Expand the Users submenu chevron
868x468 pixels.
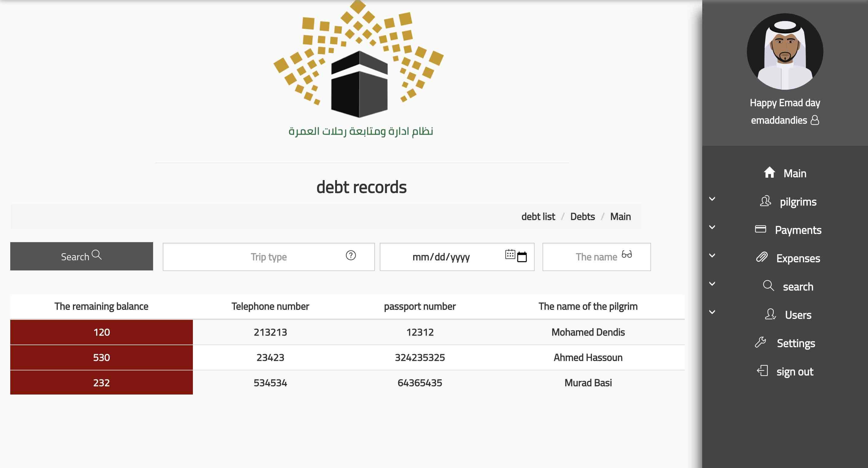(x=712, y=312)
